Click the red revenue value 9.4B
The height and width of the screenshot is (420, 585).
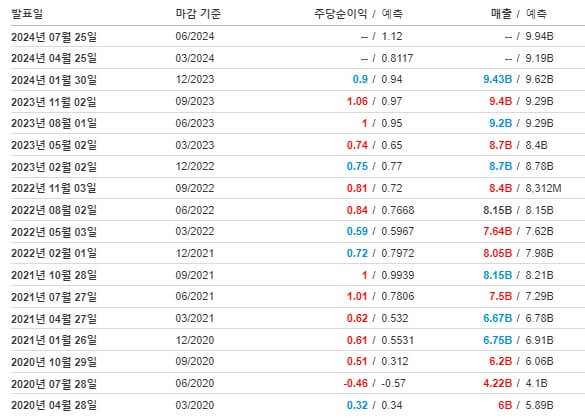coord(500,101)
